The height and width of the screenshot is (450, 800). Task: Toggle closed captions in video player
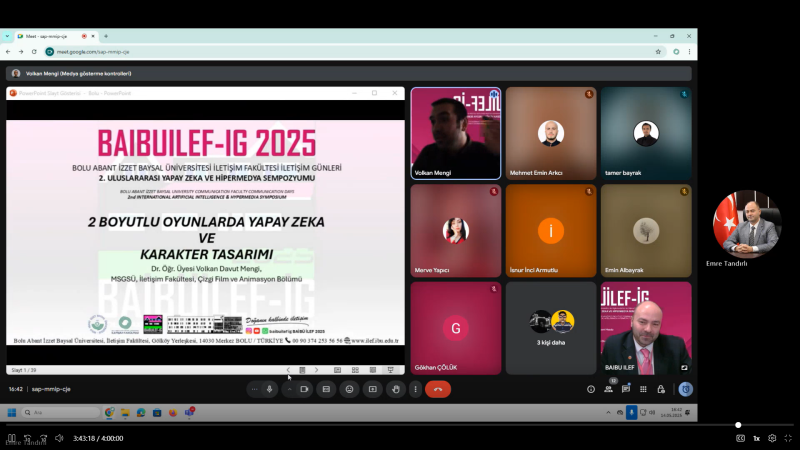click(x=740, y=438)
